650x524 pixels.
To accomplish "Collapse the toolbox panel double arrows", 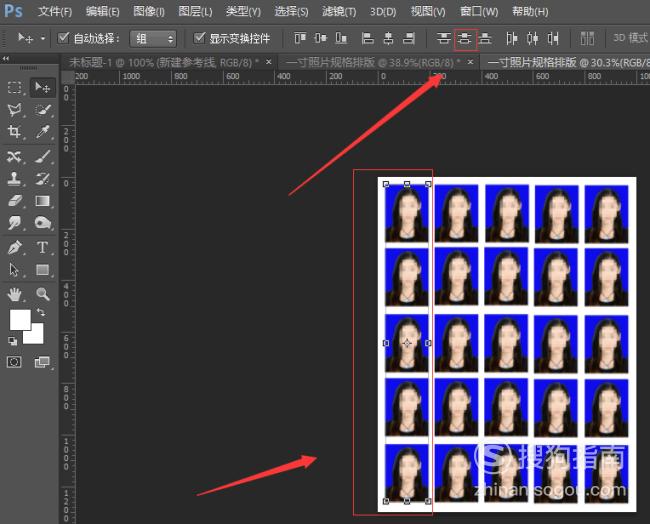I will click(6, 58).
